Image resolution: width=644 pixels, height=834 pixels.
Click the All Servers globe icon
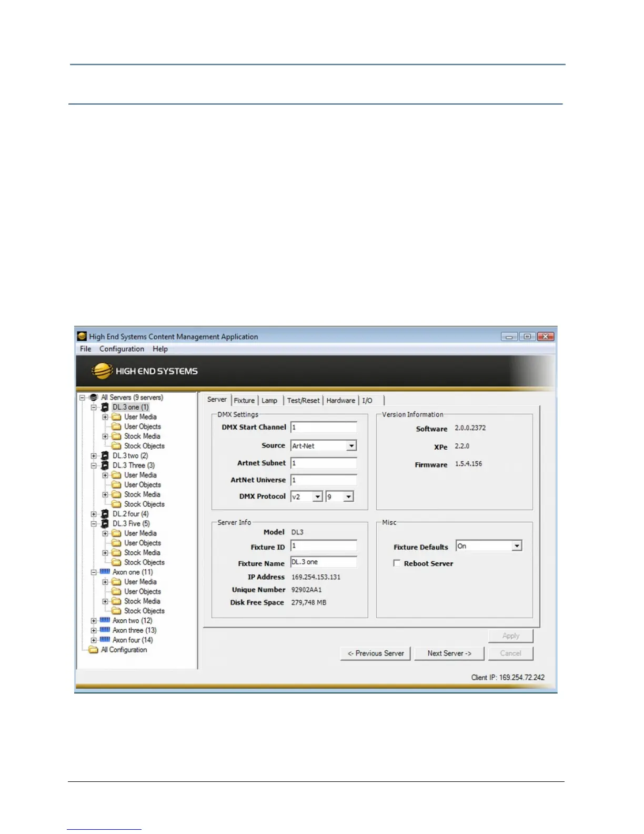pos(94,398)
